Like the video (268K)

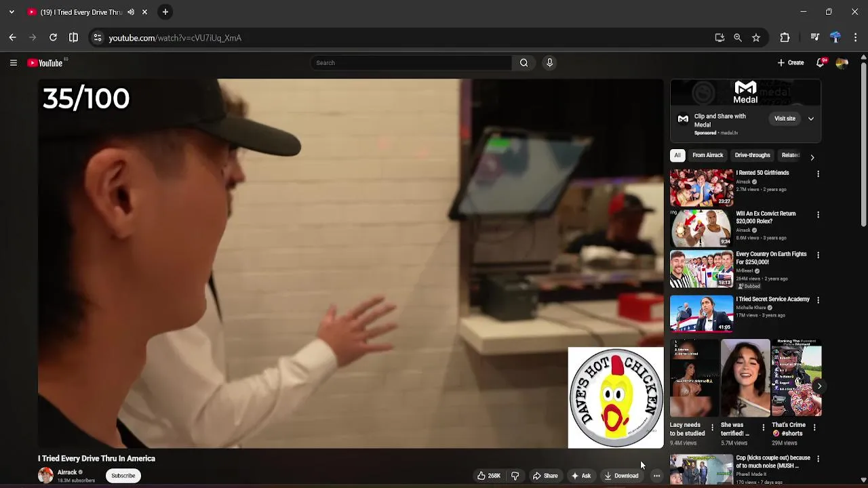[489, 476]
